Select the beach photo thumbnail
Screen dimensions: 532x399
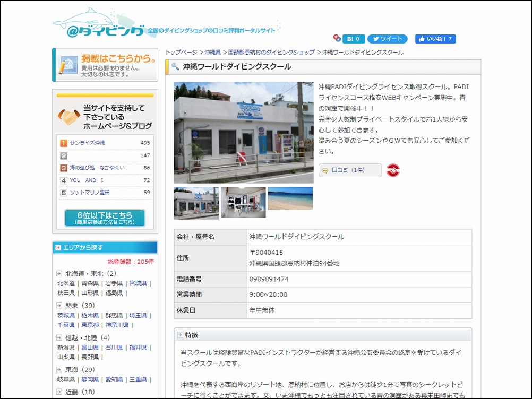[x=290, y=198]
